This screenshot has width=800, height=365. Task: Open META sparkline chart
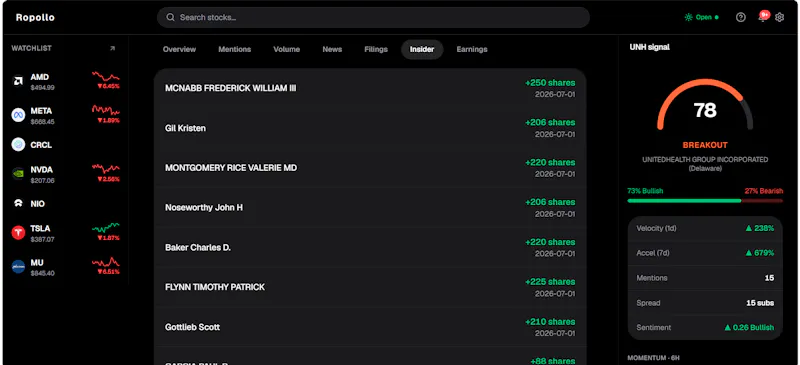click(x=106, y=110)
